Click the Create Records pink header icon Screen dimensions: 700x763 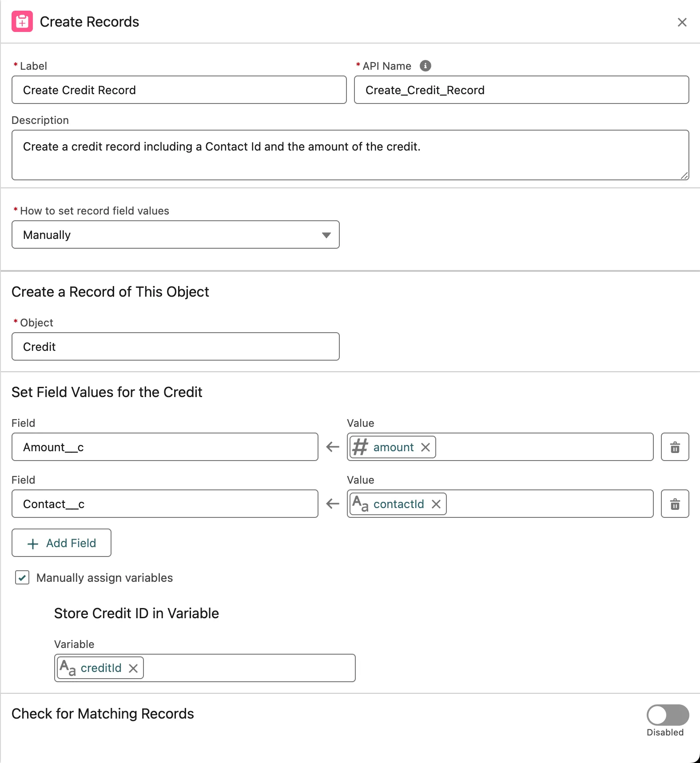[x=22, y=22]
